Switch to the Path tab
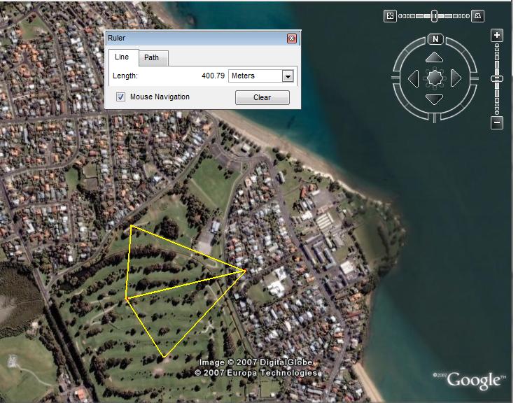The image size is (532, 403). (152, 58)
